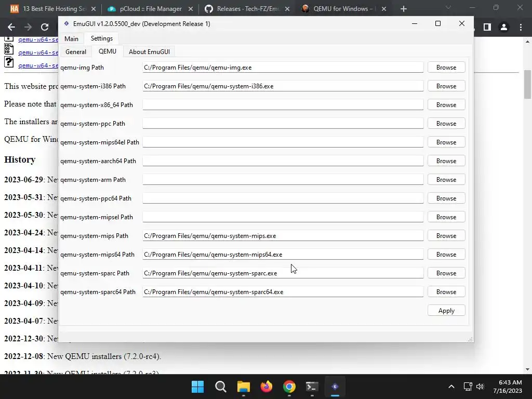Open the volume control in tray

[480, 387]
